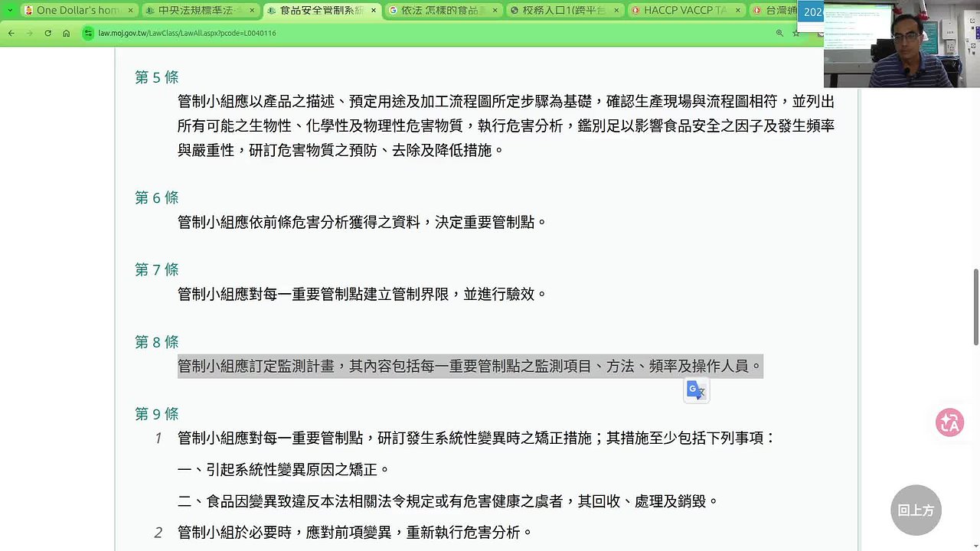Open the pink floating translate button
The height and width of the screenshot is (551, 980).
(x=949, y=422)
